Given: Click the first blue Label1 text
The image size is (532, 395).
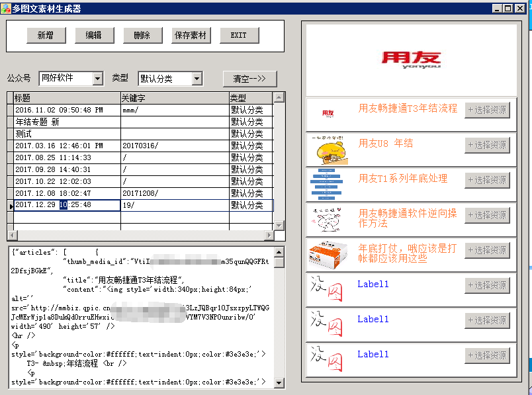Looking at the screenshot, I should [373, 284].
